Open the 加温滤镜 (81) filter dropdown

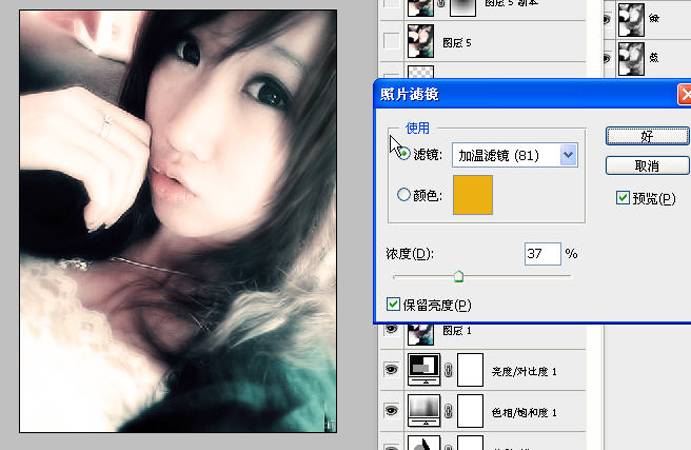pyautogui.click(x=515, y=155)
